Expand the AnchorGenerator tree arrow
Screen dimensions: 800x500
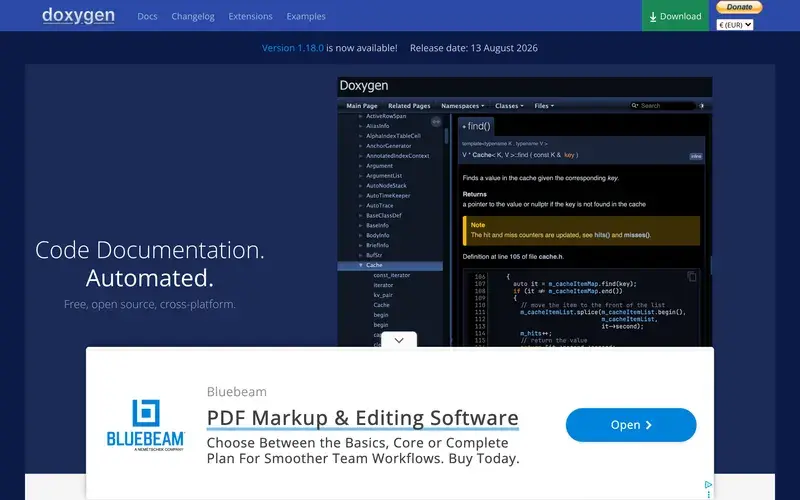click(360, 146)
